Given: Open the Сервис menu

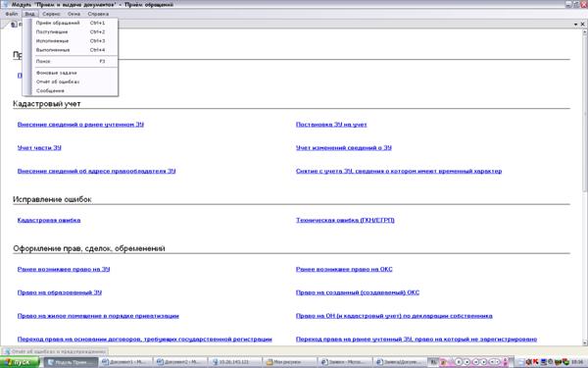Looking at the screenshot, I should pos(51,14).
